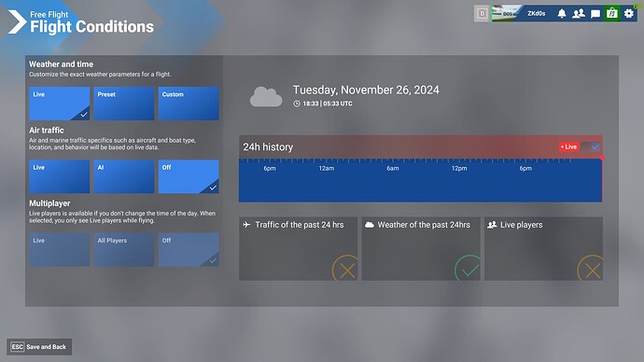Click the 24h history heading
Viewport: 644px width, 362px height.
pos(268,146)
